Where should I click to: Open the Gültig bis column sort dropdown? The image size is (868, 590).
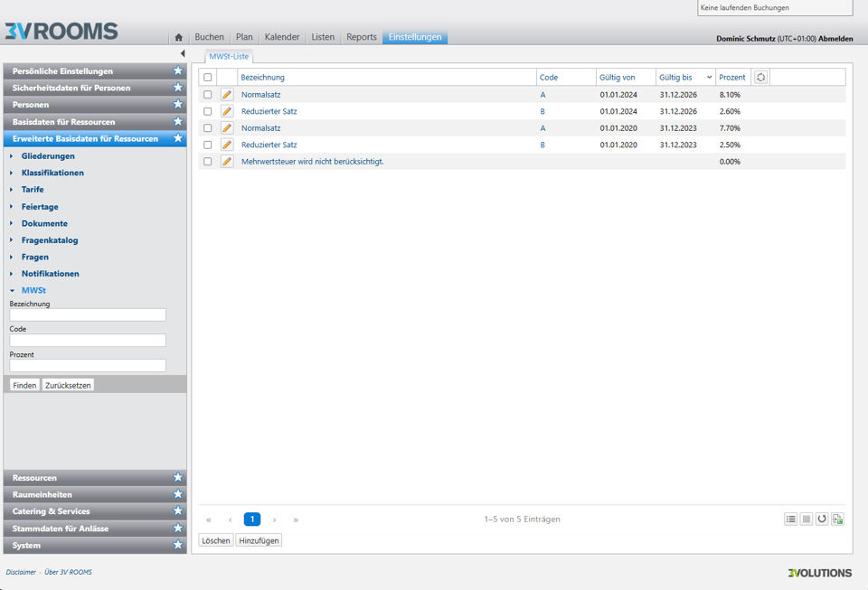pyautogui.click(x=709, y=78)
